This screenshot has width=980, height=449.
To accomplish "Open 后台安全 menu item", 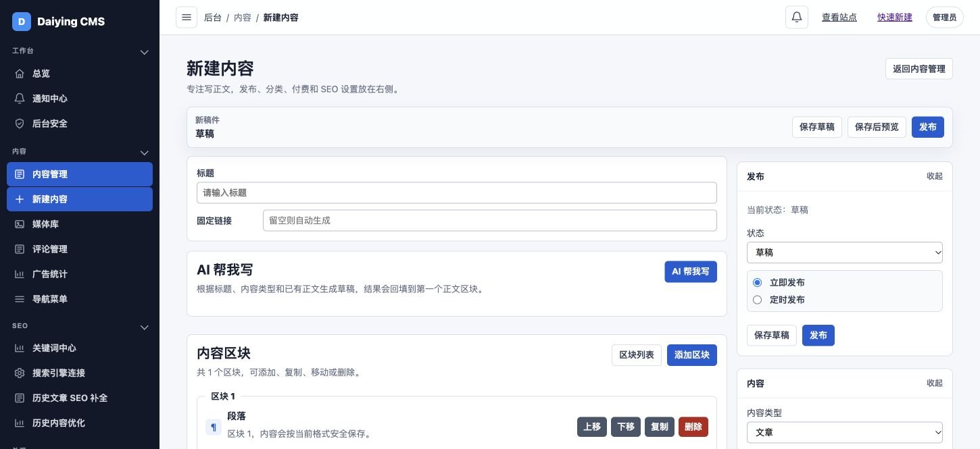I will pos(80,124).
